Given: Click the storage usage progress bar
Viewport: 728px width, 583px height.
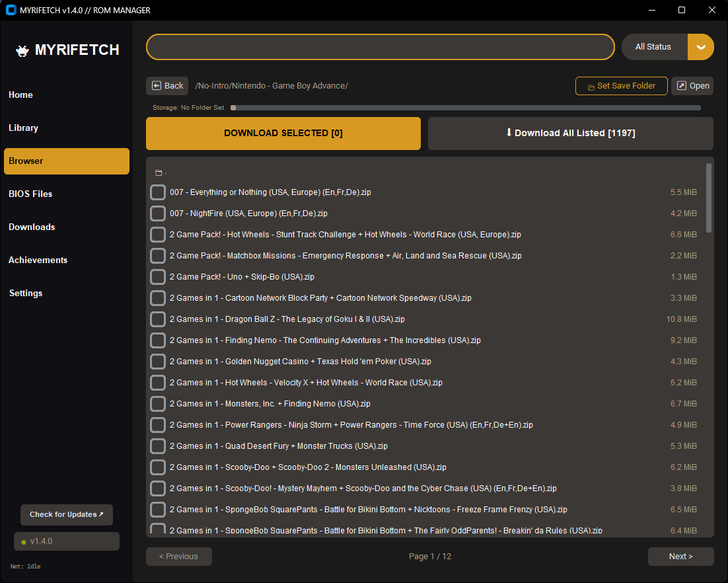Looking at the screenshot, I should (x=466, y=108).
